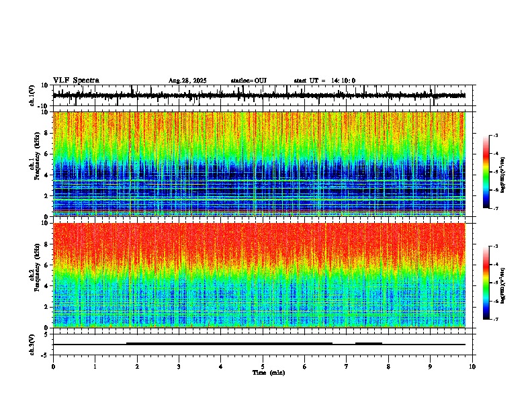This screenshot has width=532, height=411.
Task: Click the ch.1 "Frequency (kHz)" axis label
Action: pos(37,156)
